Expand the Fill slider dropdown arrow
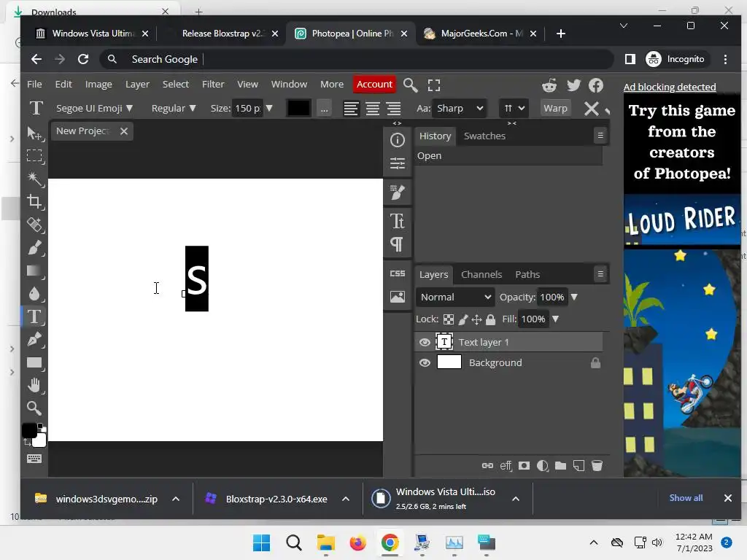 555,319
